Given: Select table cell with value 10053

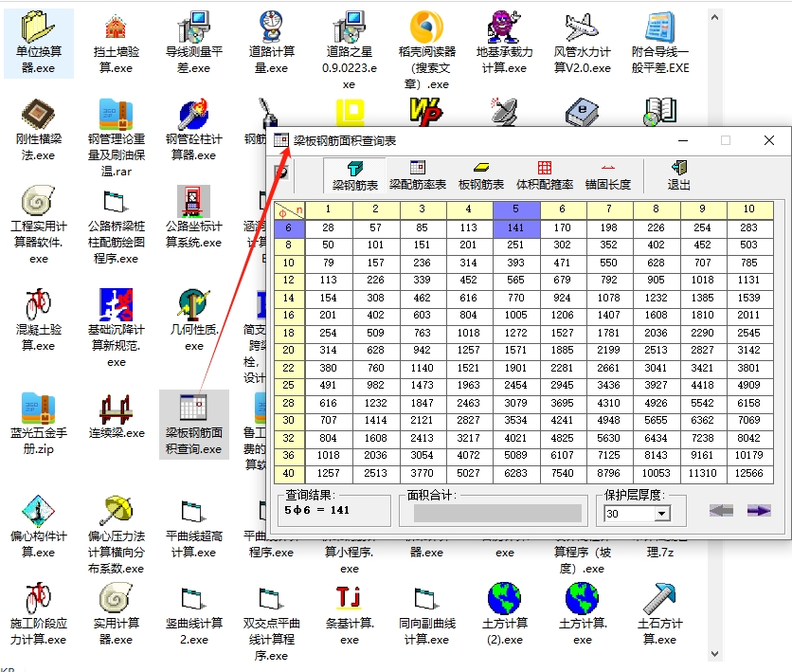Looking at the screenshot, I should click(x=657, y=473).
